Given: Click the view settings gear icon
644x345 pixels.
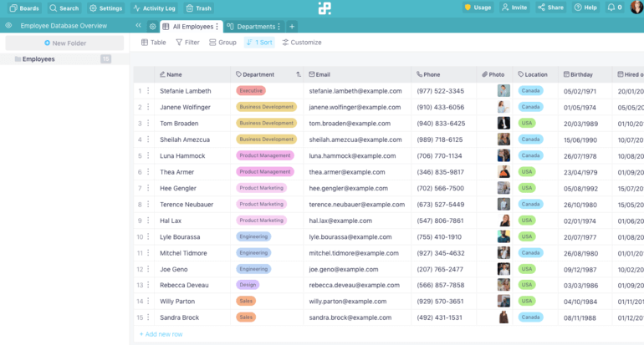Looking at the screenshot, I should click(x=152, y=26).
